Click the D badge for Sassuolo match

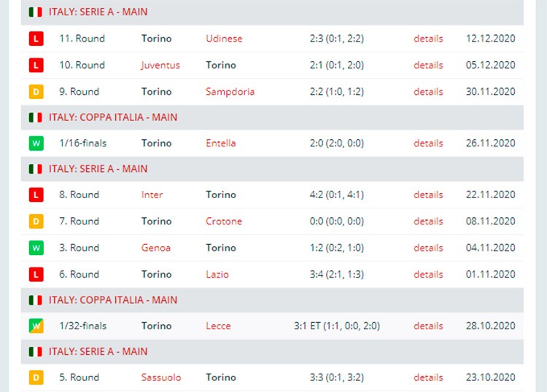pyautogui.click(x=36, y=377)
